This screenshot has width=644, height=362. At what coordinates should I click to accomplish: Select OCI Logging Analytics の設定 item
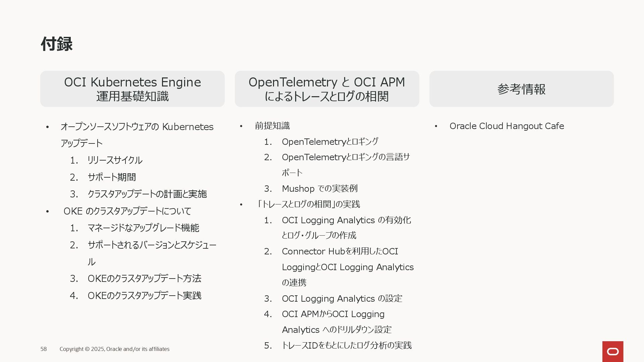pyautogui.click(x=342, y=299)
